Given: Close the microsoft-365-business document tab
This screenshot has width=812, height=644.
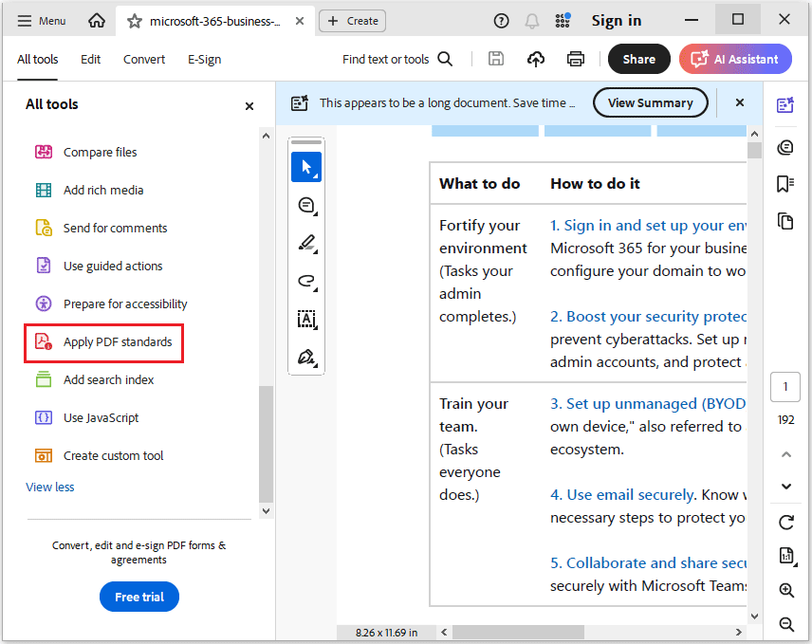Looking at the screenshot, I should [x=300, y=21].
